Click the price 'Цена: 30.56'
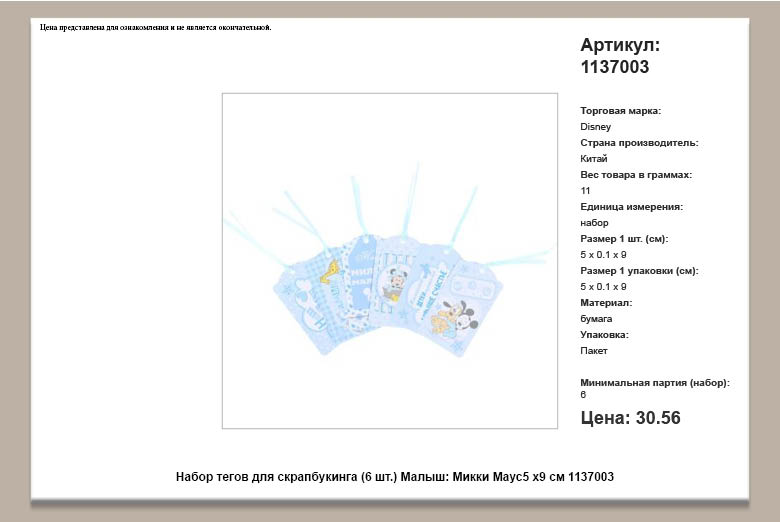Image resolution: width=780 pixels, height=522 pixels. 630,418
